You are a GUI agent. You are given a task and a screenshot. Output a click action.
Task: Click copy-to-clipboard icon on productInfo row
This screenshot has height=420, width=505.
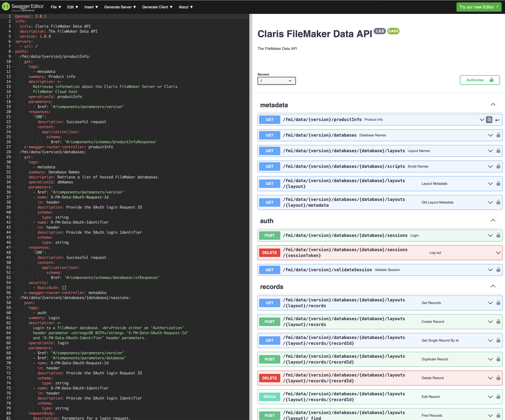(489, 120)
